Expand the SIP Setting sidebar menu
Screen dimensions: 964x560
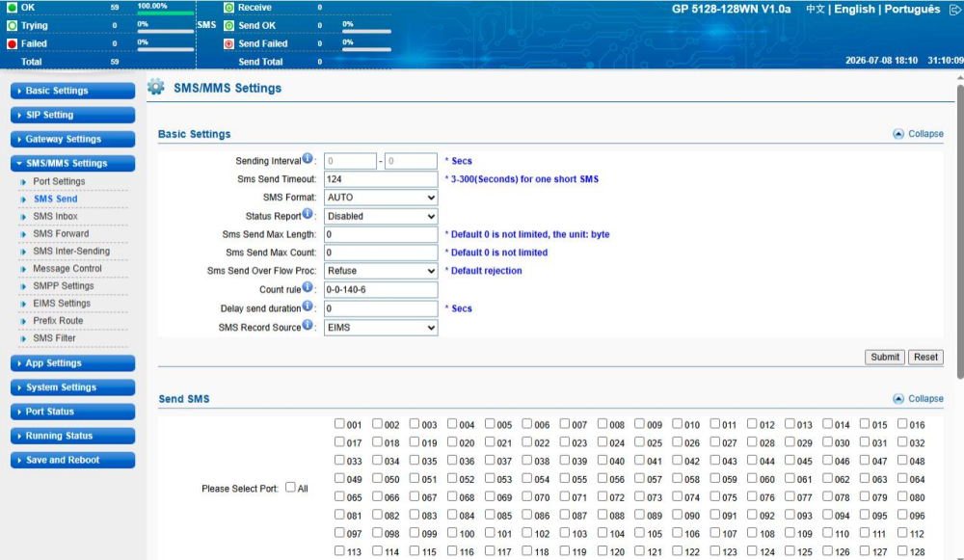coord(72,115)
